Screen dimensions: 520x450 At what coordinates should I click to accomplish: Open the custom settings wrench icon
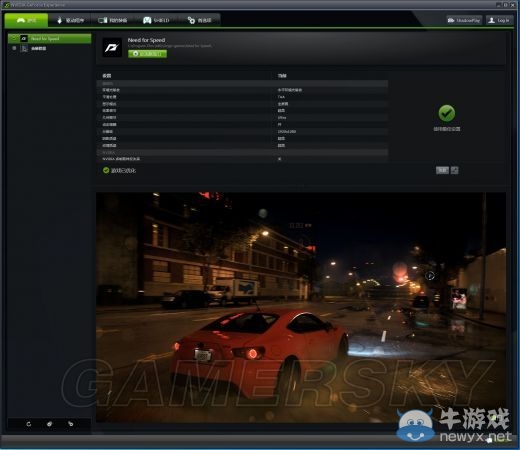point(455,170)
